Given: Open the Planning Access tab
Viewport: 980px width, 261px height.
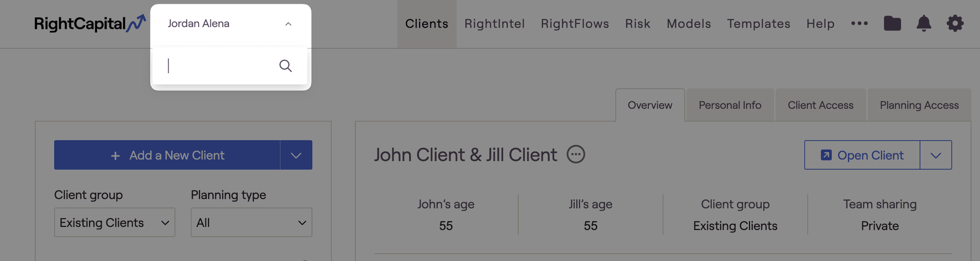Looking at the screenshot, I should [919, 105].
